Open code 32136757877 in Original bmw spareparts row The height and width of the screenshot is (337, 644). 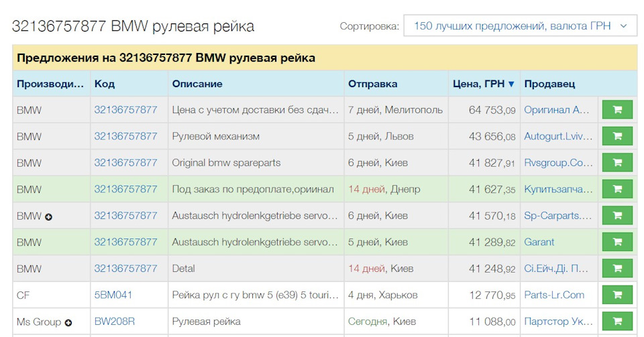coord(125,163)
